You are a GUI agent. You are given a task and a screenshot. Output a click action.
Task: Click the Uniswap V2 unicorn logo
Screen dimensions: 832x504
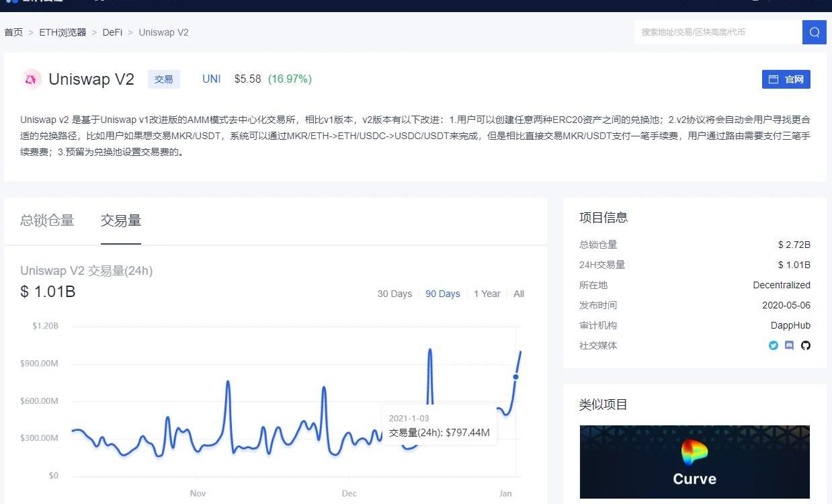coord(32,79)
